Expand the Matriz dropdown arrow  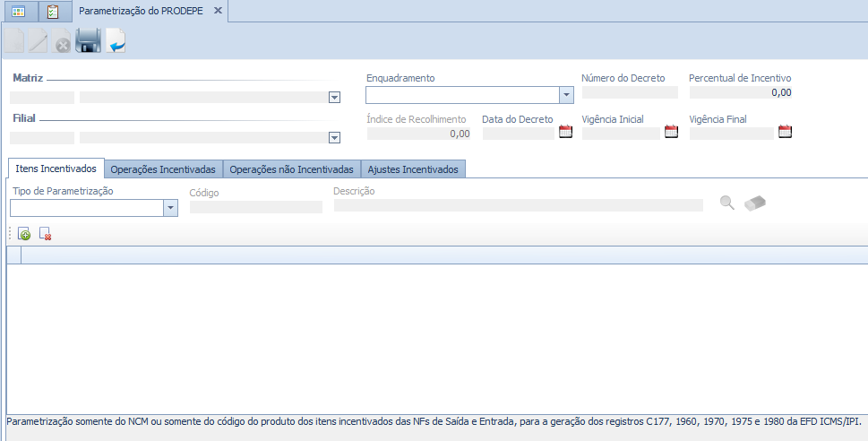[x=334, y=98]
